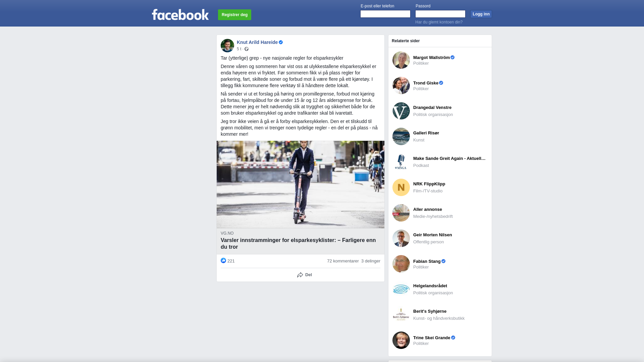Click the elsparkesykkel article photo
The width and height of the screenshot is (644, 362).
pyautogui.click(x=301, y=184)
